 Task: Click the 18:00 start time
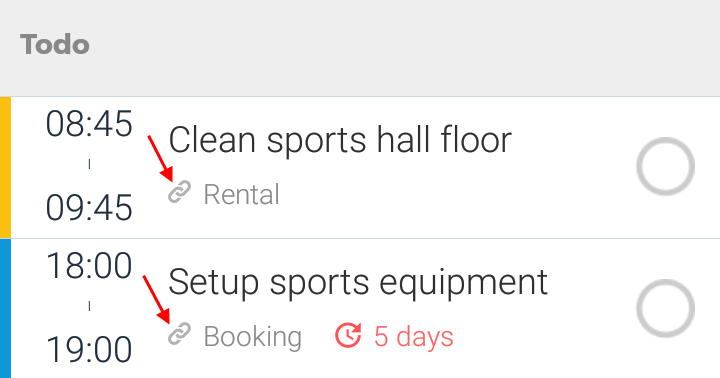[89, 266]
